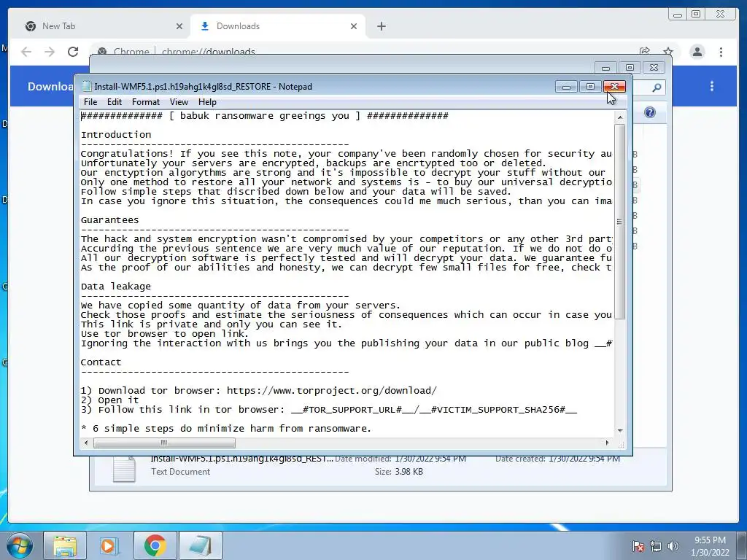Click the '2) Open it' line

click(x=109, y=400)
